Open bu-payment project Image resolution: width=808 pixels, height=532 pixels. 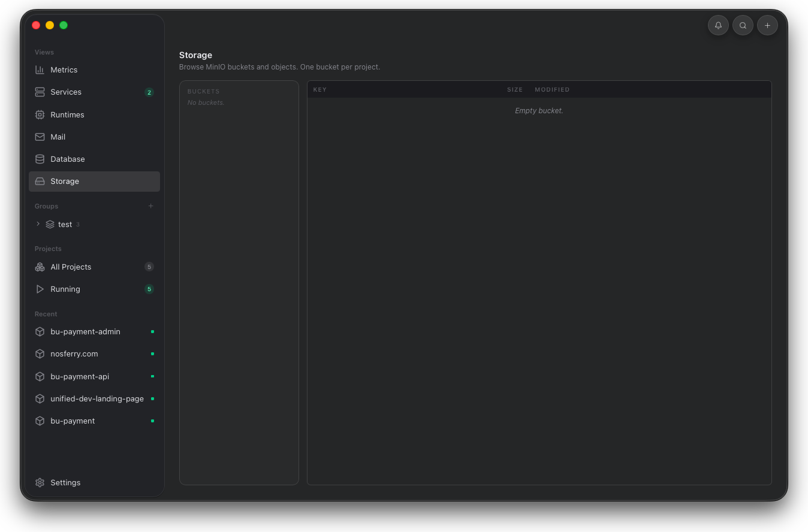click(x=94, y=421)
